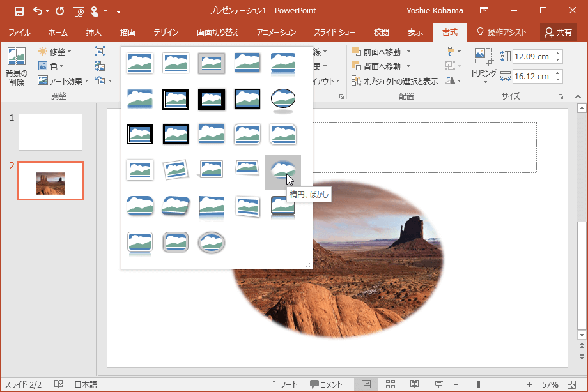
Task: Click the zoom slider handle
Action: pyautogui.click(x=479, y=384)
